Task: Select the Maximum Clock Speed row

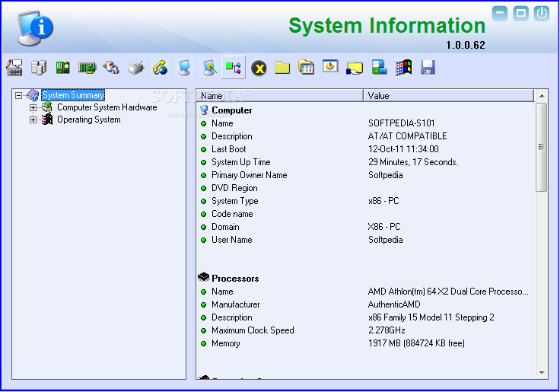Action: 366,330
